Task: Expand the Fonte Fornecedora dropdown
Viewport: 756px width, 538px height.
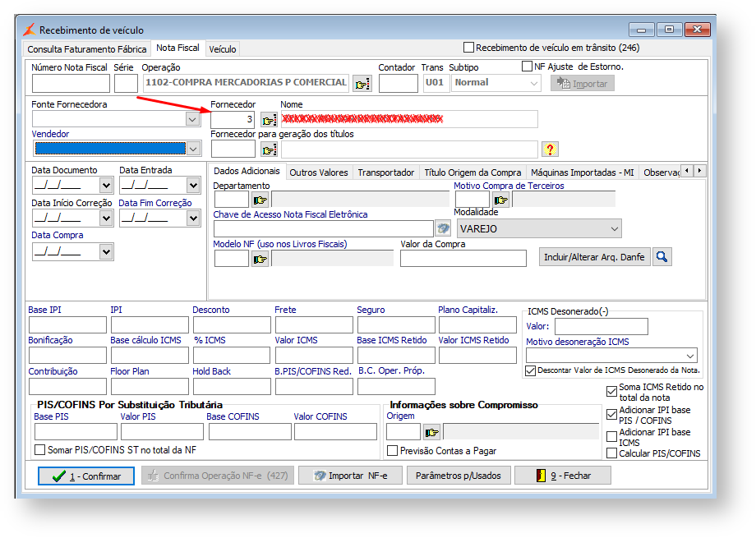Action: [x=192, y=119]
